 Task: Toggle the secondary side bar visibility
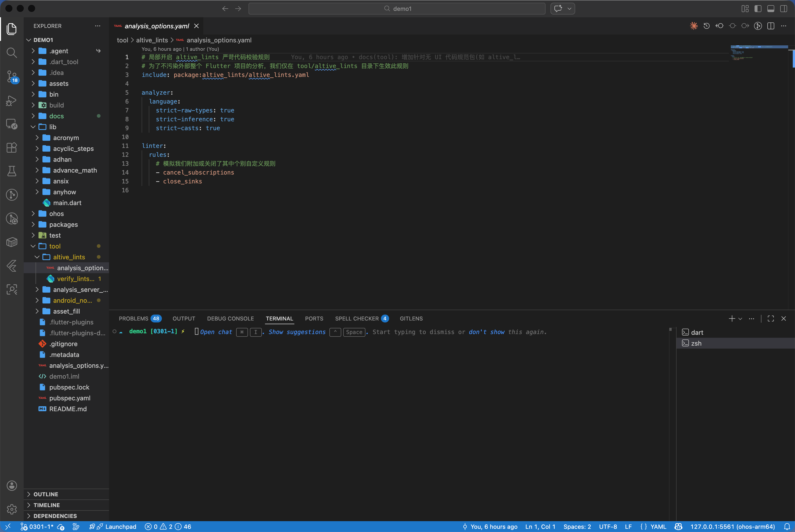pos(784,8)
